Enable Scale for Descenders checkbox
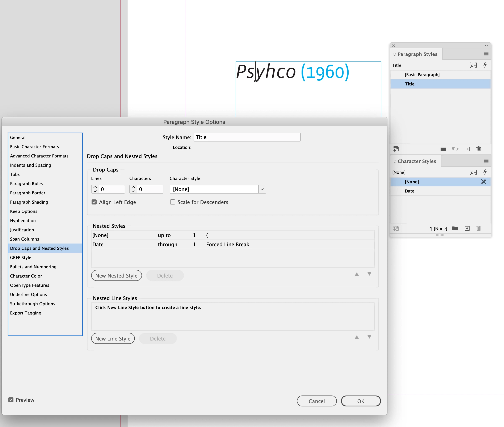This screenshot has width=504, height=427. pyautogui.click(x=173, y=202)
